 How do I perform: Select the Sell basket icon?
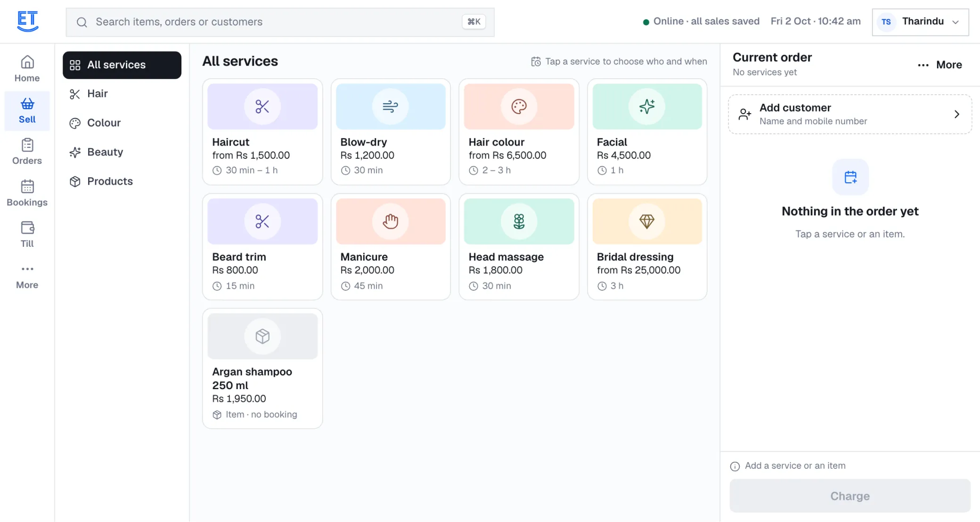pos(27,104)
